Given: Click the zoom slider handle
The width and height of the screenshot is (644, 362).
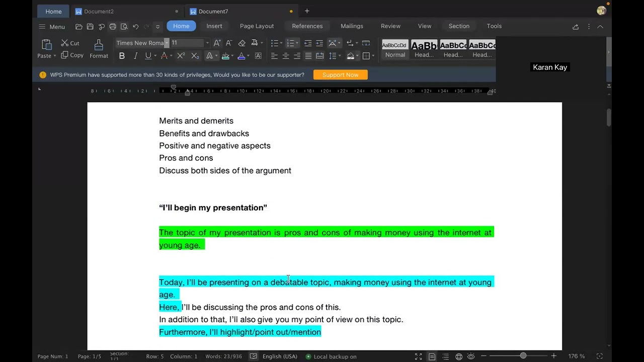Looking at the screenshot, I should click(x=523, y=356).
